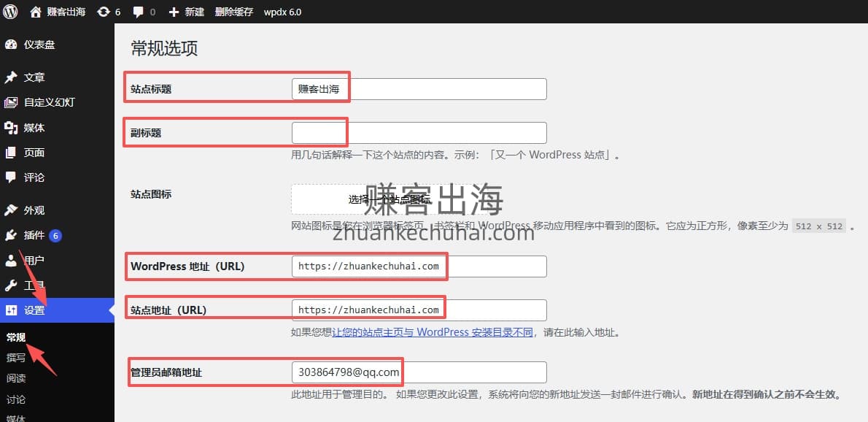The width and height of the screenshot is (868, 422).
Task: Go to 外观 appearance menu
Action: click(x=34, y=210)
